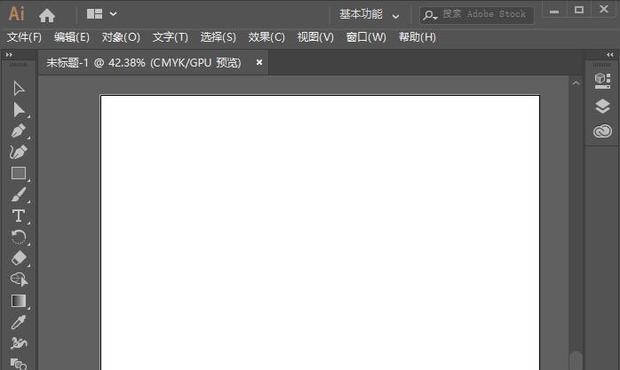
Task: Select the Pen tool
Action: 18,131
